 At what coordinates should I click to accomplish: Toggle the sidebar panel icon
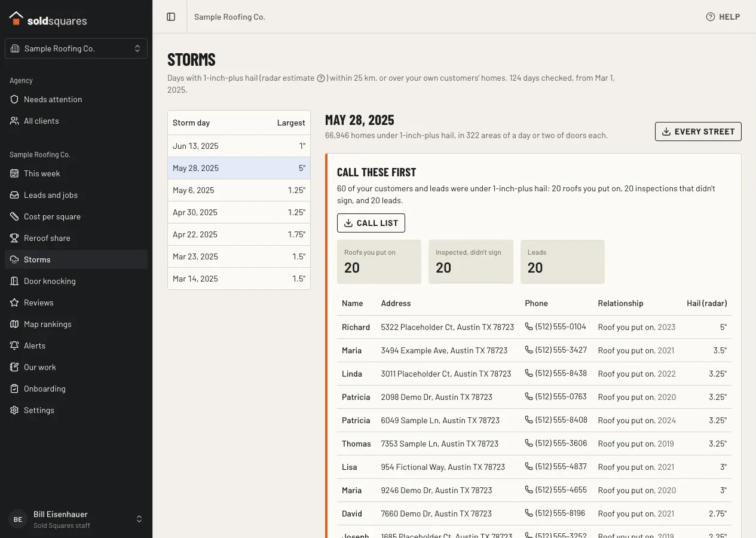171,17
